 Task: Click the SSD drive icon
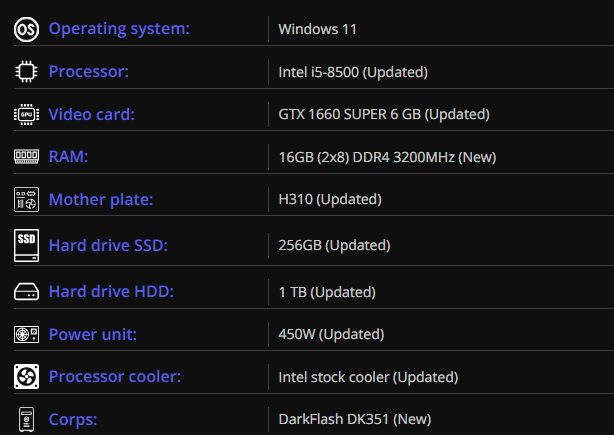coord(26,245)
